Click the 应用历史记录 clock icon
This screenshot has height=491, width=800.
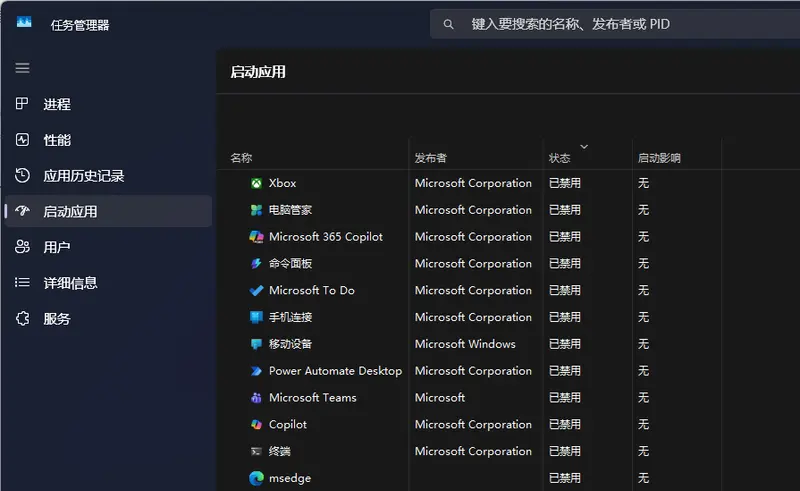tap(22, 175)
